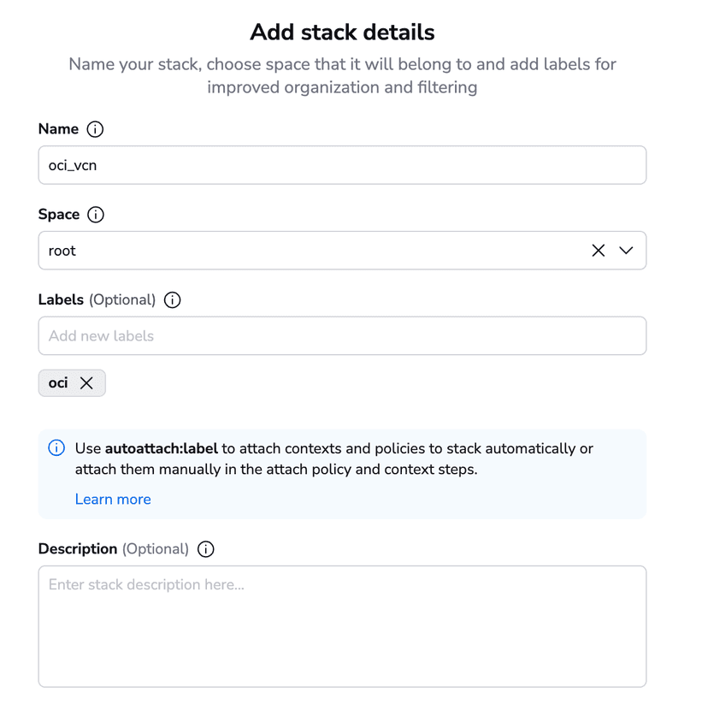This screenshot has height=728, width=708.
Task: Click the info icon next to Description
Action: coord(205,549)
